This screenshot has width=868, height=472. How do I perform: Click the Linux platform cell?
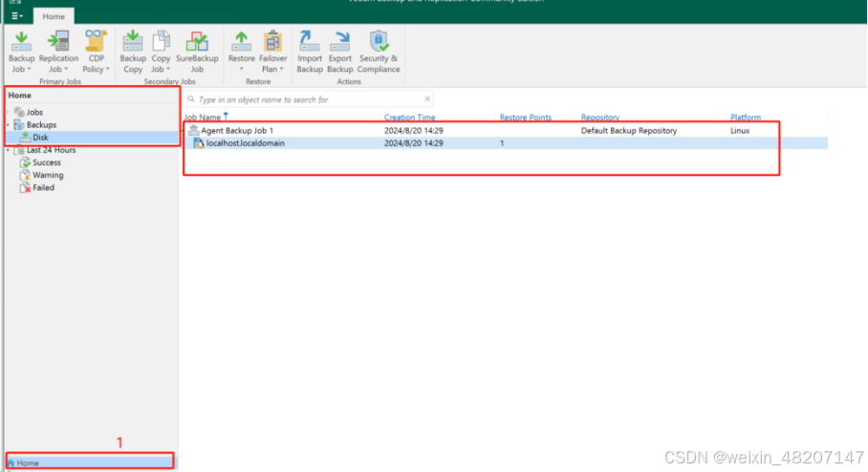tap(740, 131)
